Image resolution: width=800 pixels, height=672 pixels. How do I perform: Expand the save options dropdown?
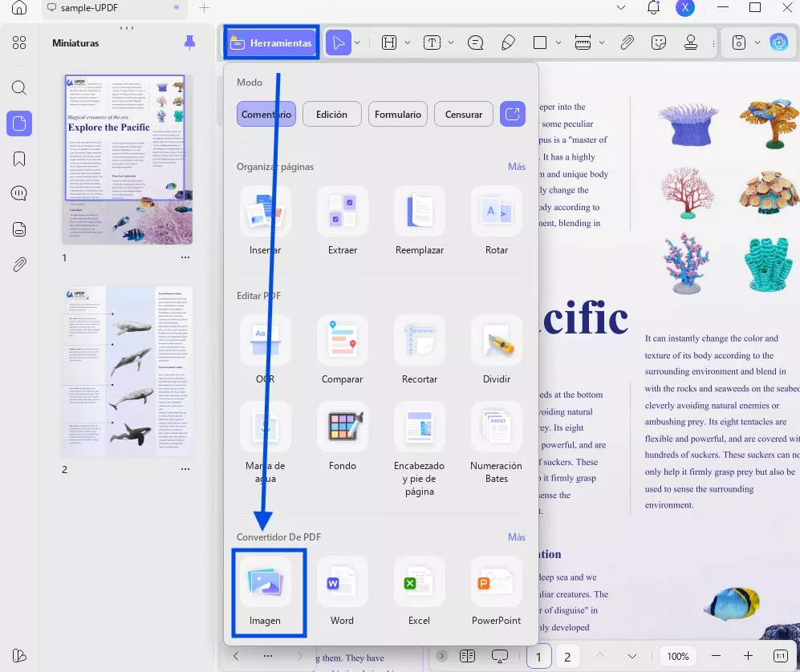757,43
